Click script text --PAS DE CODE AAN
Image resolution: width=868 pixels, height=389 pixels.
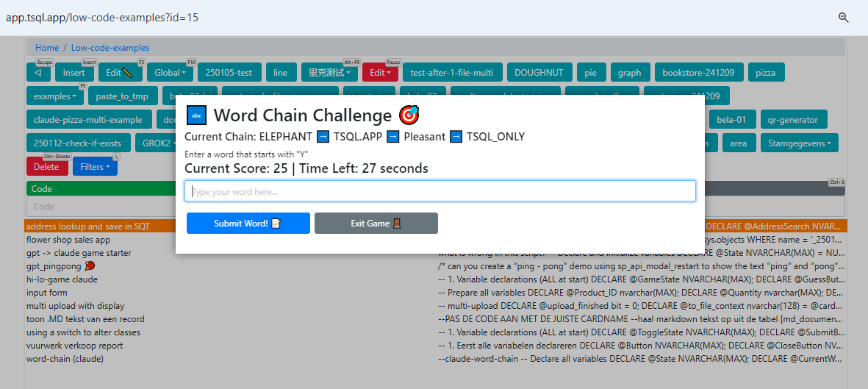tap(640, 318)
